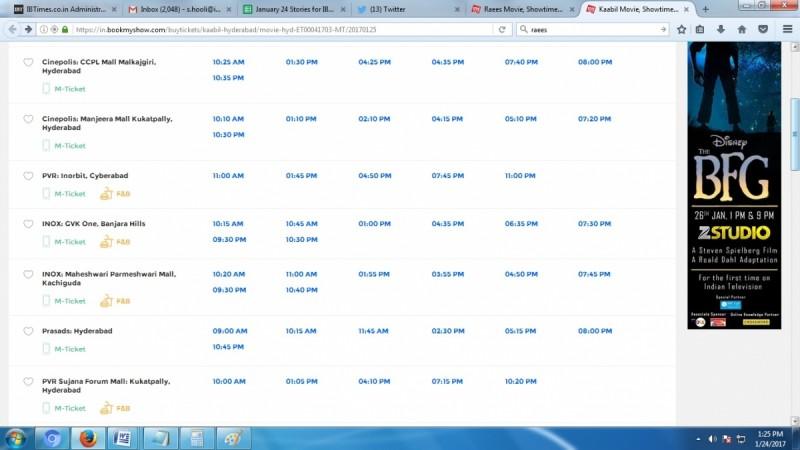Screen dimensions: 800x450
Task: Select 07:45 PM show at PVR Inorbit
Action: point(447,176)
